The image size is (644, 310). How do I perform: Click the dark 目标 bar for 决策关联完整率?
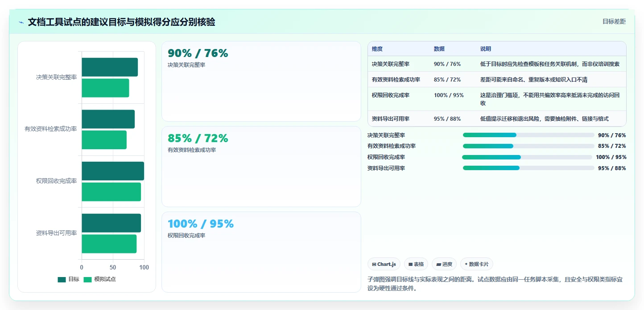pos(110,67)
